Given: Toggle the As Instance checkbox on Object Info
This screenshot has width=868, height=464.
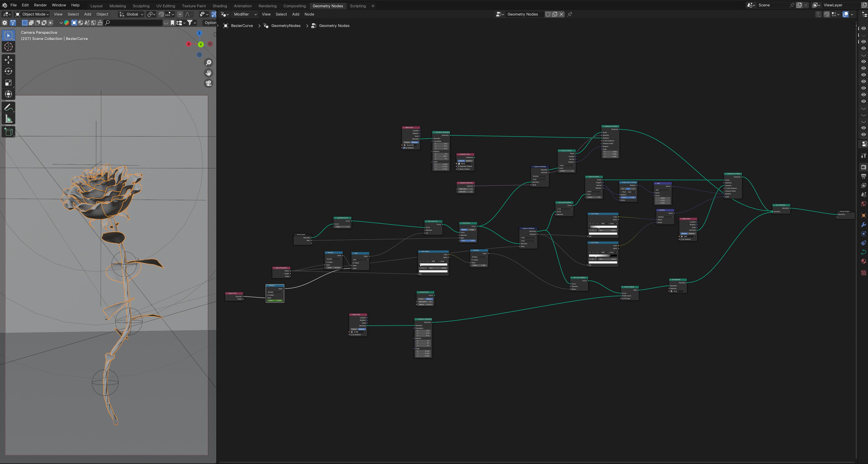Looking at the screenshot, I should (x=404, y=148).
